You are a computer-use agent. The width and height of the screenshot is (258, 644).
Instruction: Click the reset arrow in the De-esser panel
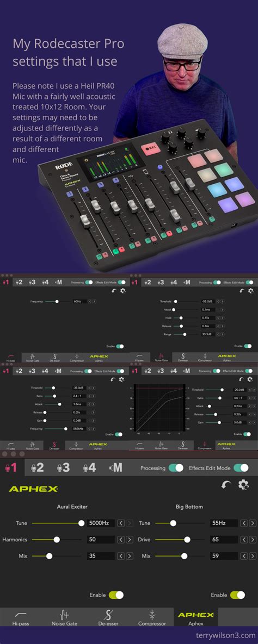pyautogui.click(x=113, y=379)
